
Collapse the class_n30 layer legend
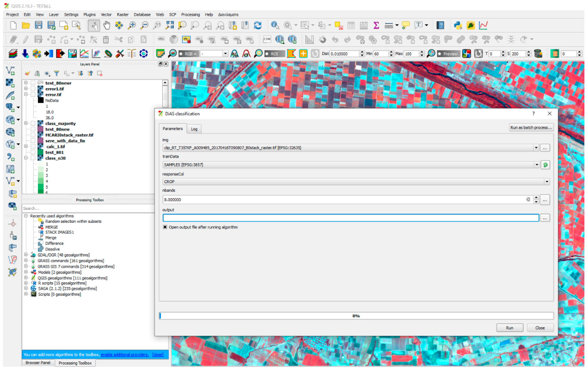[26, 158]
